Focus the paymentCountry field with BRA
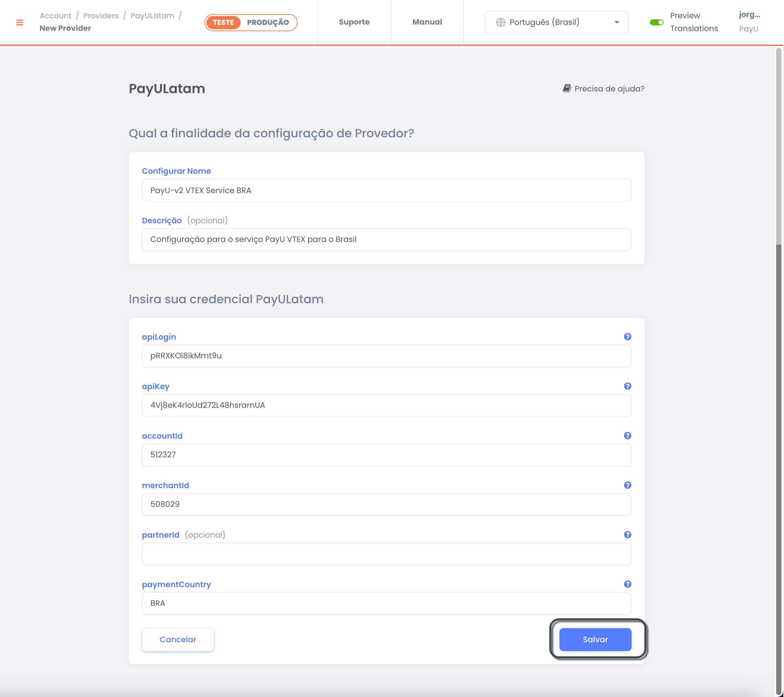Image resolution: width=784 pixels, height=697 pixels. [386, 603]
